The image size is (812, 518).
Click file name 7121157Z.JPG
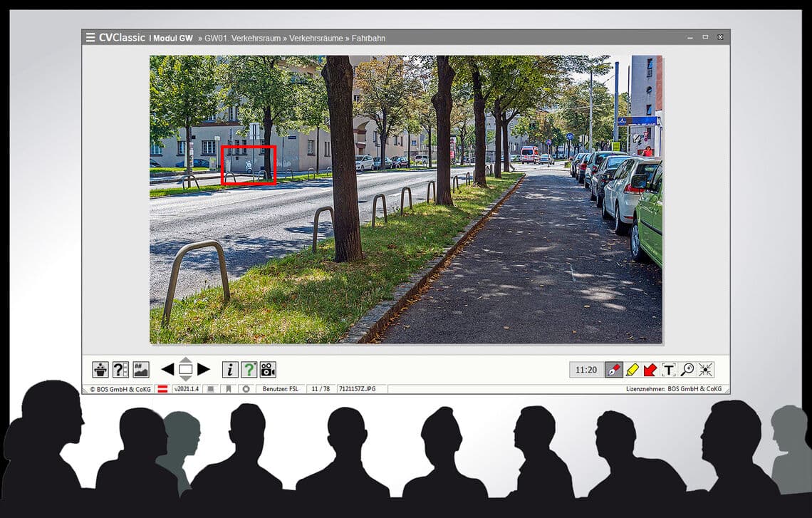[358, 389]
